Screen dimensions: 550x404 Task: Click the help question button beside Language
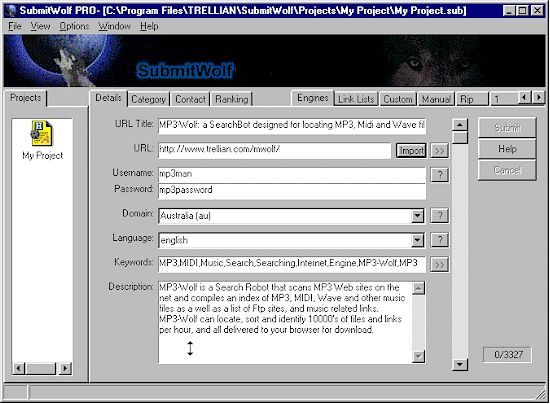coord(440,240)
